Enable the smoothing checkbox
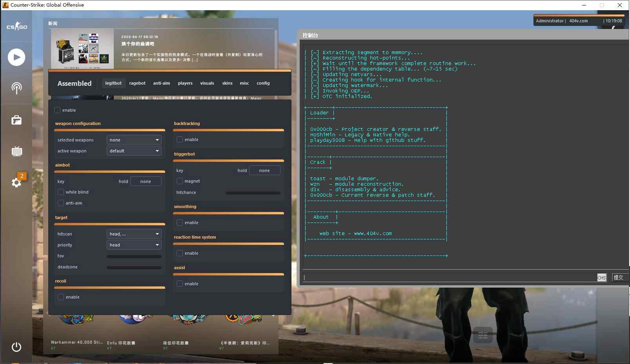Image resolution: width=630 pixels, height=364 pixels. point(180,223)
